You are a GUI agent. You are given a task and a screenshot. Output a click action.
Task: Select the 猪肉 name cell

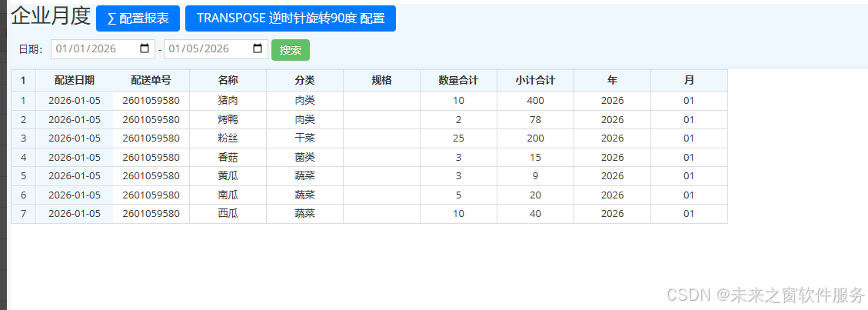pyautogui.click(x=228, y=101)
